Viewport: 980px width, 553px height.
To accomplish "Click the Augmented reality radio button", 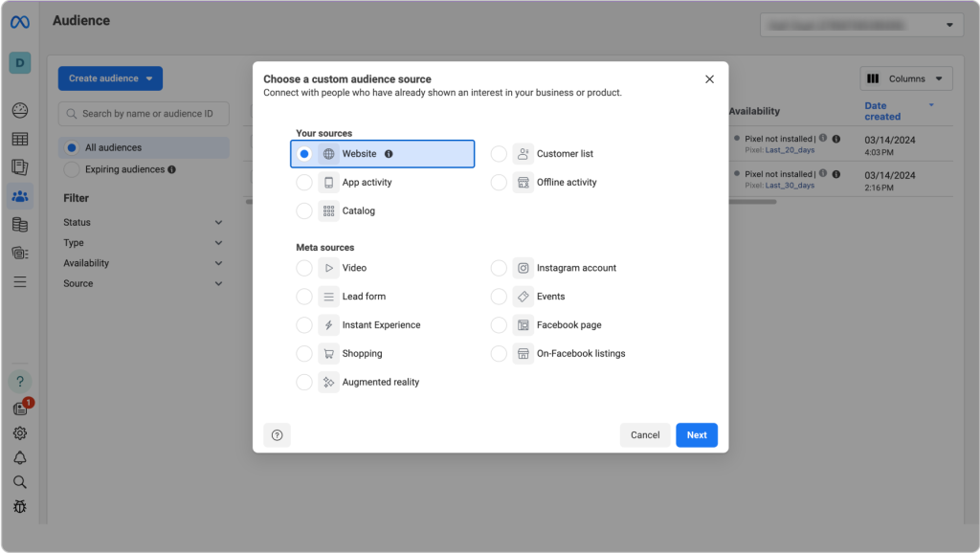I will coord(304,383).
